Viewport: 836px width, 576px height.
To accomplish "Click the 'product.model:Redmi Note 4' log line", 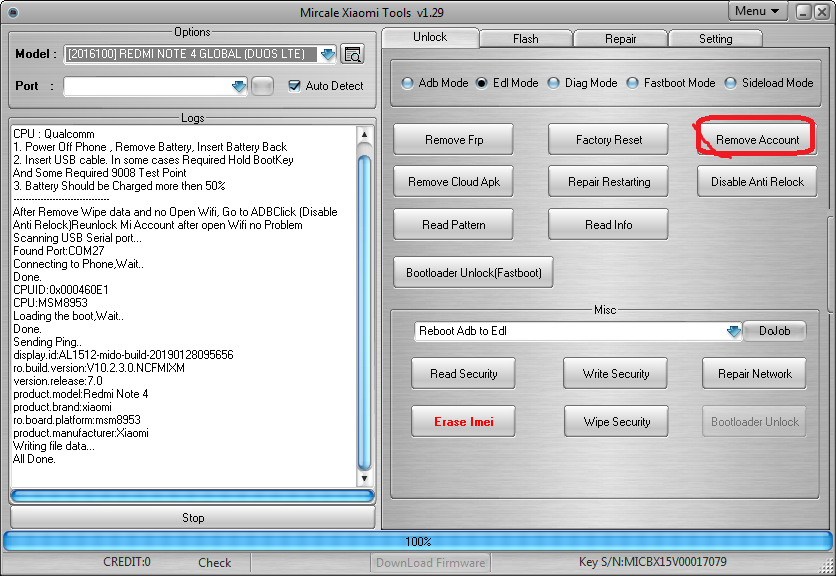I will click(x=81, y=394).
